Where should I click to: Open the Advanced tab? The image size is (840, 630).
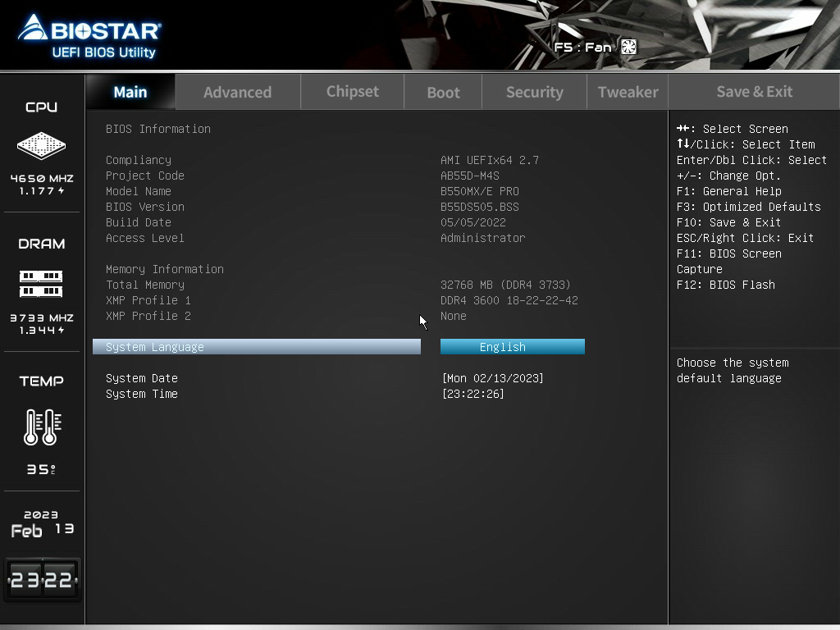(237, 92)
